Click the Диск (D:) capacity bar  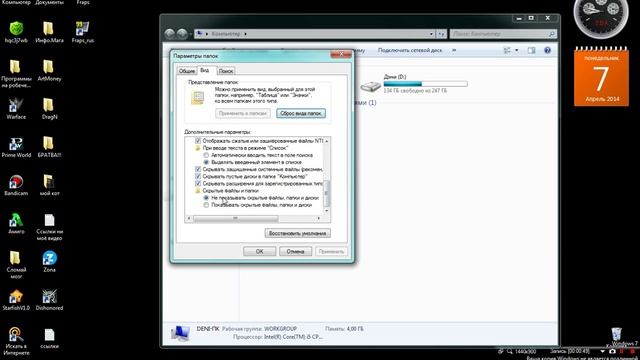point(425,84)
